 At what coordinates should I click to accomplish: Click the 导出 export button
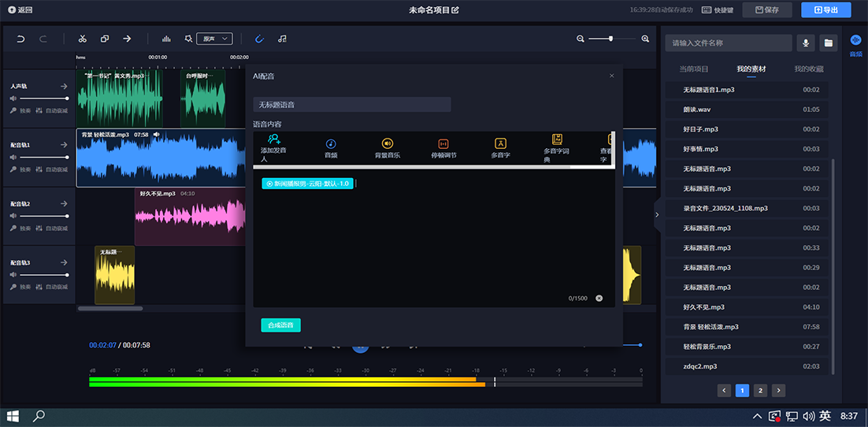tap(825, 9)
